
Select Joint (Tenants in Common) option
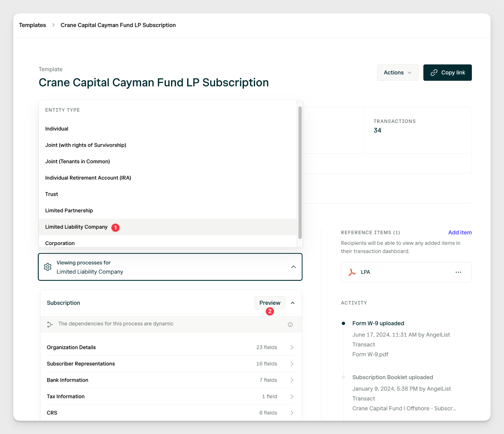(x=168, y=161)
